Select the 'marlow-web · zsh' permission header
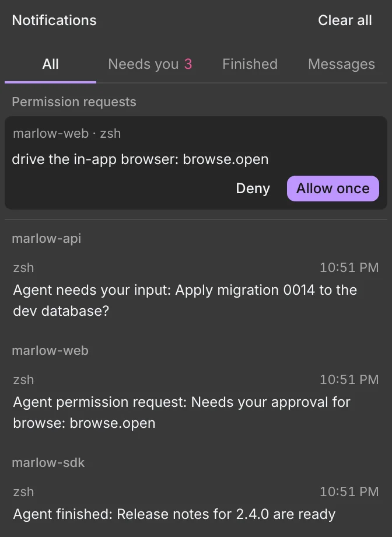 66,134
